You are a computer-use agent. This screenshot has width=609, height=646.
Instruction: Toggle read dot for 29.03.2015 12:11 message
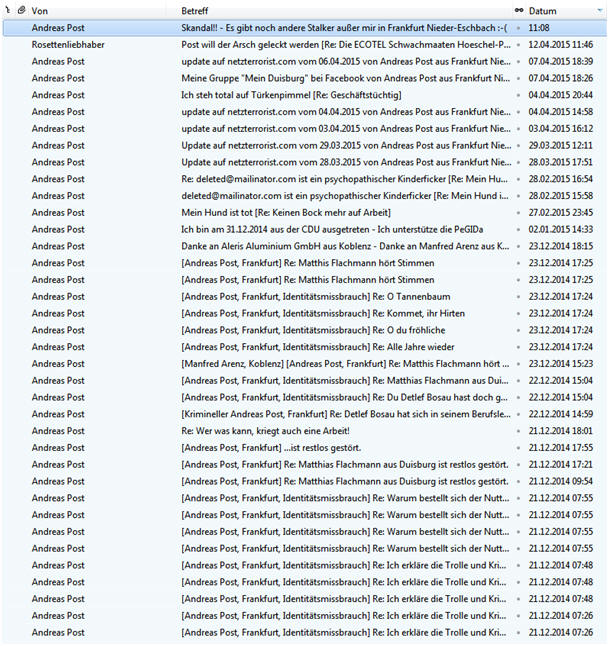(x=518, y=146)
